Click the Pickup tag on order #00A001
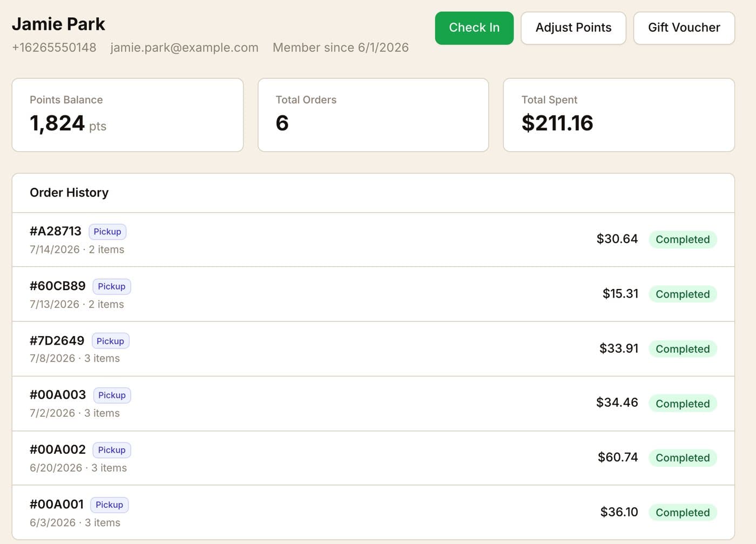 click(x=109, y=505)
